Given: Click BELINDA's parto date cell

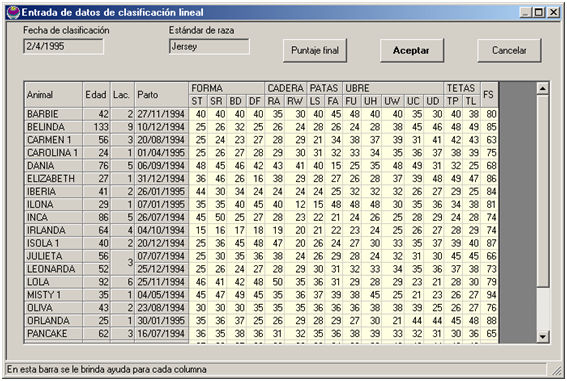Looking at the screenshot, I should (x=161, y=127).
